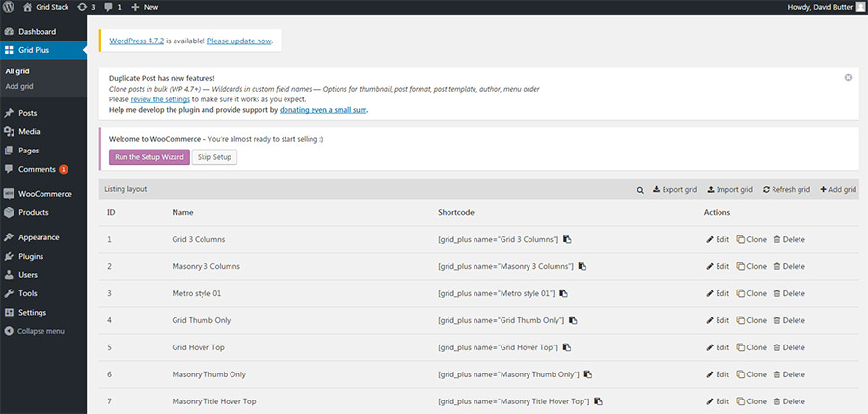Open comments bubble in admin bar
The image size is (868, 414).
tap(113, 7)
